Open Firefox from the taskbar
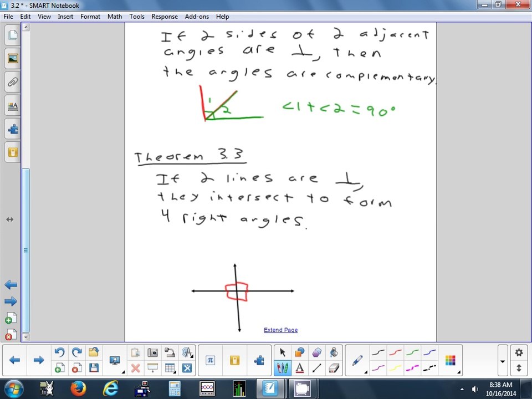 click(x=78, y=388)
